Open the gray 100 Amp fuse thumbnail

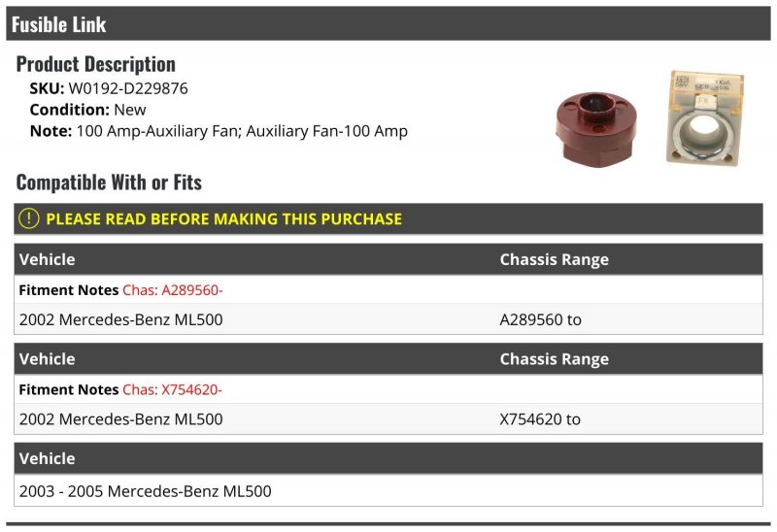point(704,117)
